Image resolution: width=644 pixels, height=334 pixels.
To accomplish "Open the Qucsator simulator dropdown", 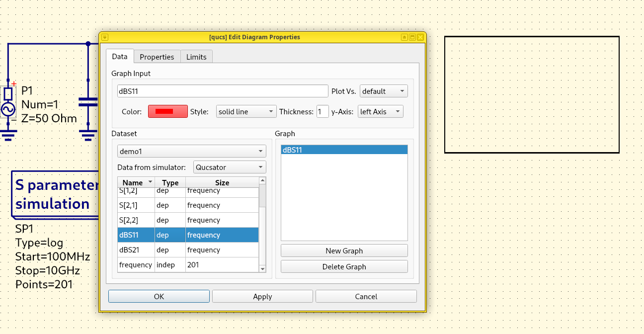I will (x=230, y=167).
